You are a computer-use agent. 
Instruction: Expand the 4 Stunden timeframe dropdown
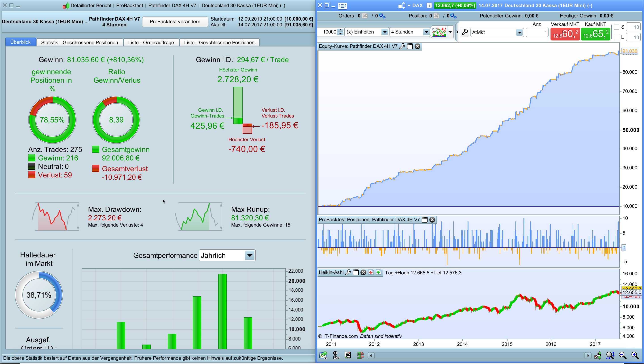426,32
